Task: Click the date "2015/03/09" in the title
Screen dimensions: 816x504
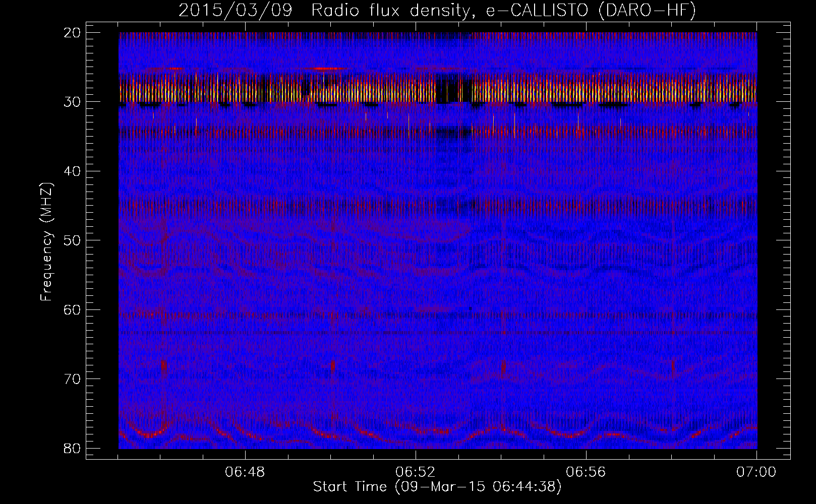Action: click(236, 10)
